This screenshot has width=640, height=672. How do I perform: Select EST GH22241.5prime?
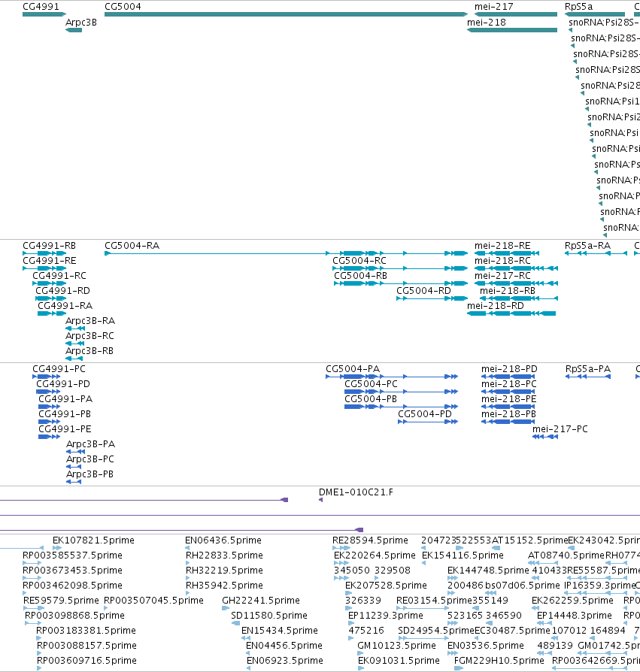pyautogui.click(x=261, y=601)
